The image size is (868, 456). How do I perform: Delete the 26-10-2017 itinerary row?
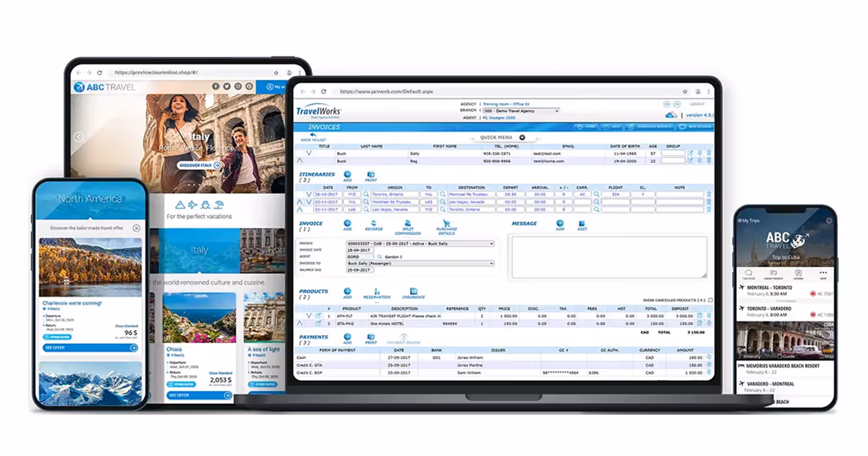click(708, 194)
